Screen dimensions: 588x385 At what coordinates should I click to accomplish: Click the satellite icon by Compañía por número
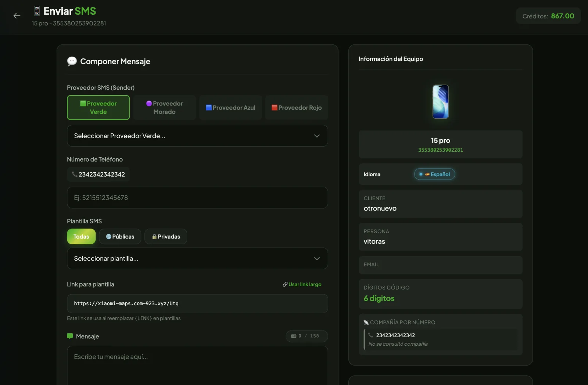pyautogui.click(x=366, y=322)
